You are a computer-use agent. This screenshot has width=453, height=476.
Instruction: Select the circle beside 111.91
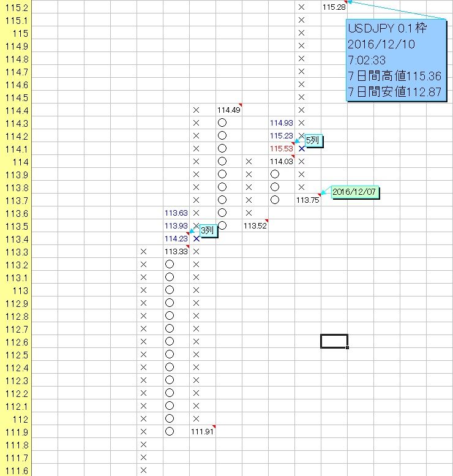pyautogui.click(x=170, y=431)
